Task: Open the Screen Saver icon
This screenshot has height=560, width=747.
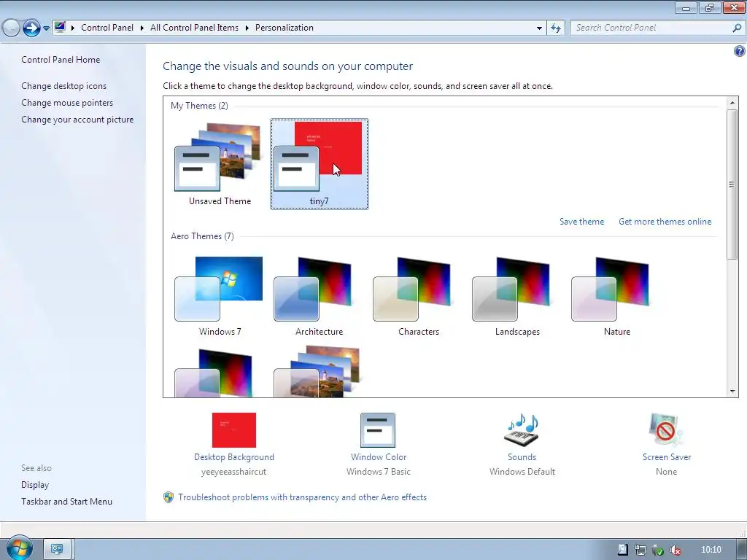Action: pos(666,430)
